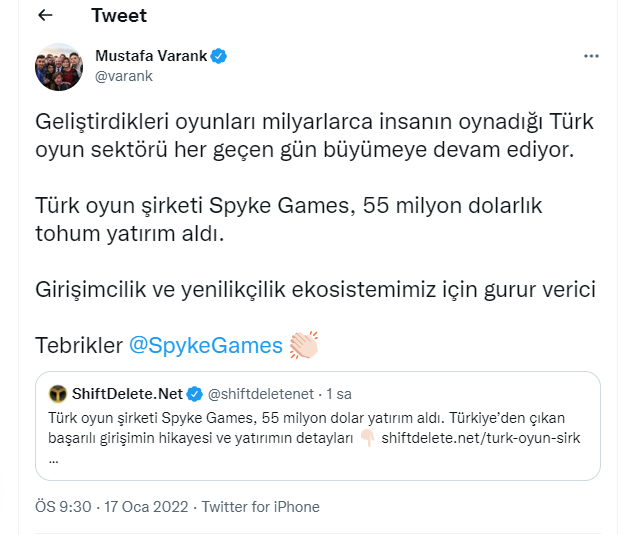
Task: Click Mustafa Varank's profile avatar
Action: click(x=59, y=66)
